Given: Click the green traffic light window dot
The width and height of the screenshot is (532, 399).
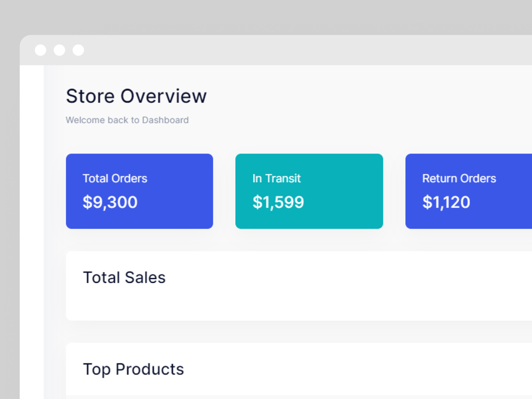Looking at the screenshot, I should (x=78, y=50).
